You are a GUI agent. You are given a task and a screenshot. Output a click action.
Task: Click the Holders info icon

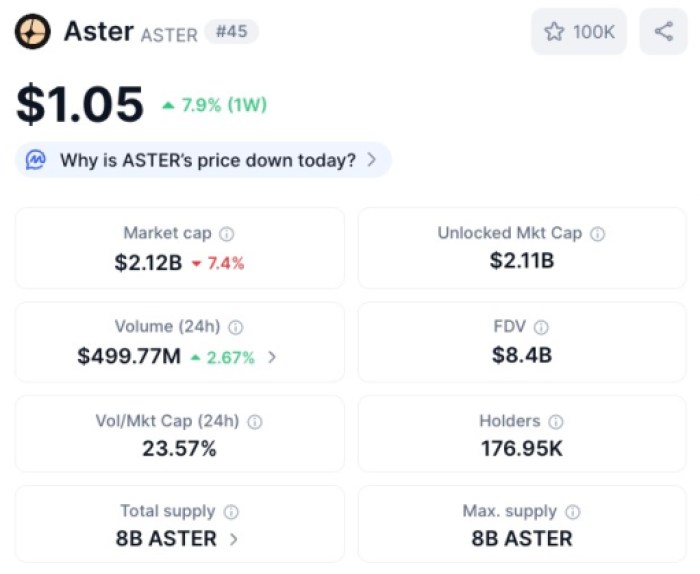pyautogui.click(x=556, y=422)
